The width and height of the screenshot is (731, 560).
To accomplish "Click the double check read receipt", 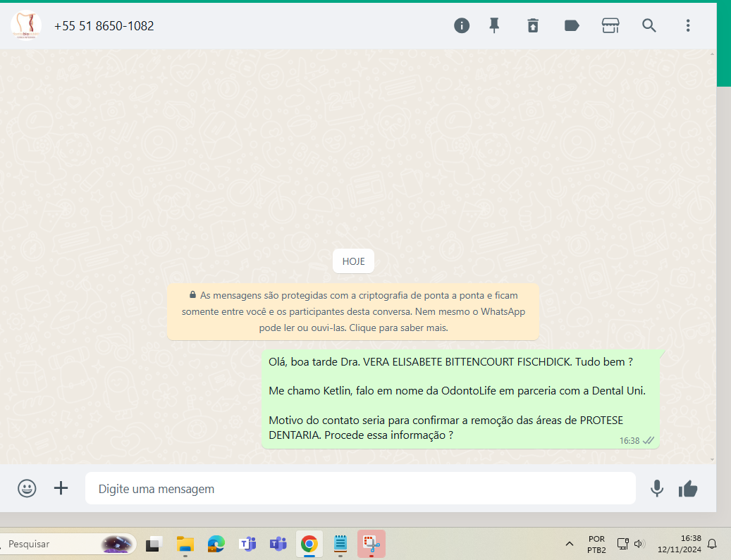I will pos(649,440).
